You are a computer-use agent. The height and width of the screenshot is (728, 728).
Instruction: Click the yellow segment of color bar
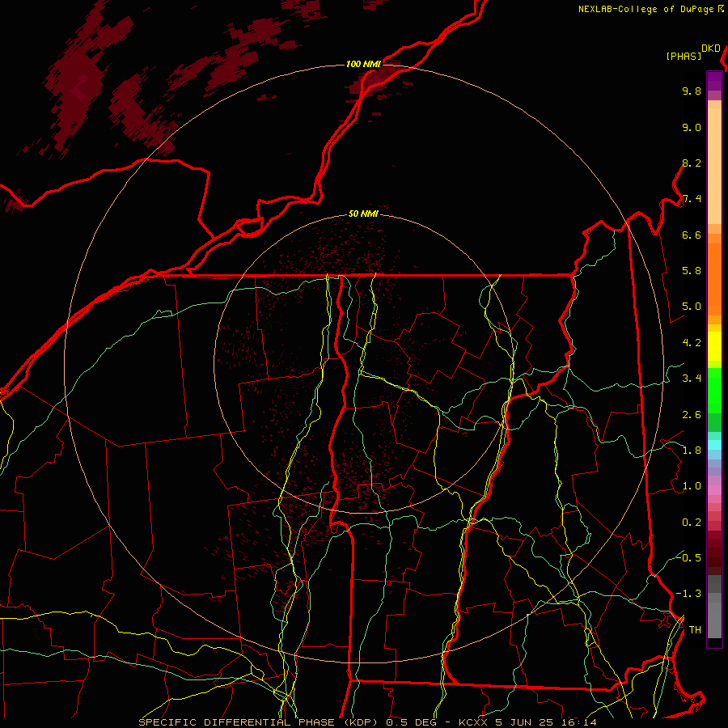714,346
